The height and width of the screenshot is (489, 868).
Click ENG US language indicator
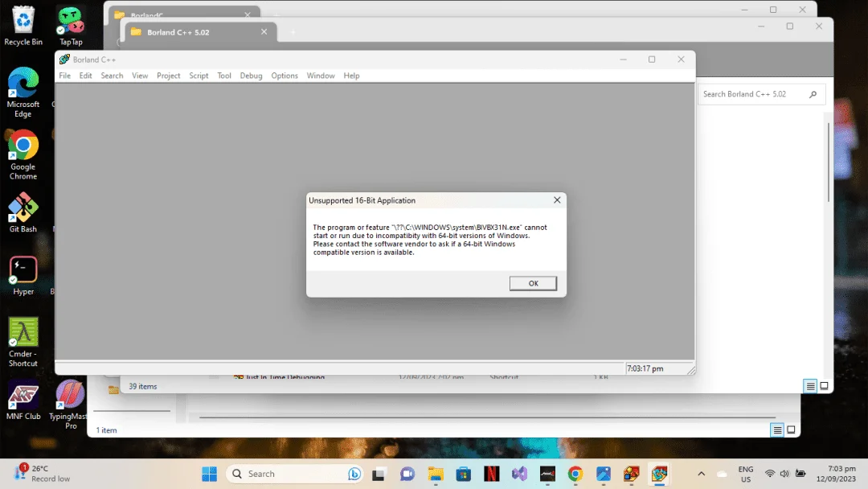(x=746, y=474)
